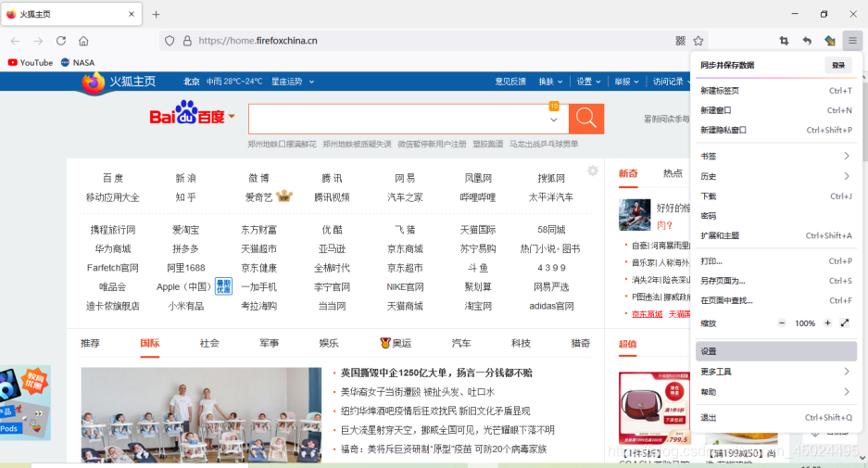The image size is (868, 468).
Task: Choose 新建隐私窗口 menu entry
Action: point(775,130)
